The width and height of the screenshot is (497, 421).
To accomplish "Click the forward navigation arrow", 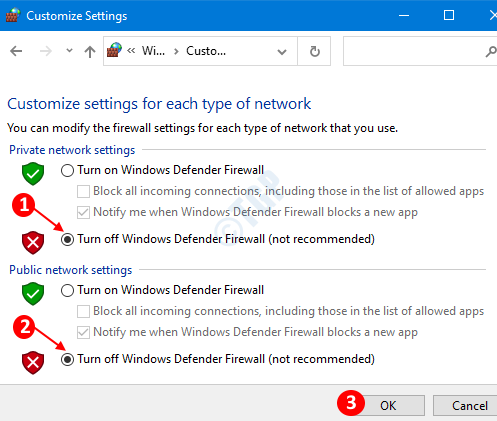I will [46, 51].
